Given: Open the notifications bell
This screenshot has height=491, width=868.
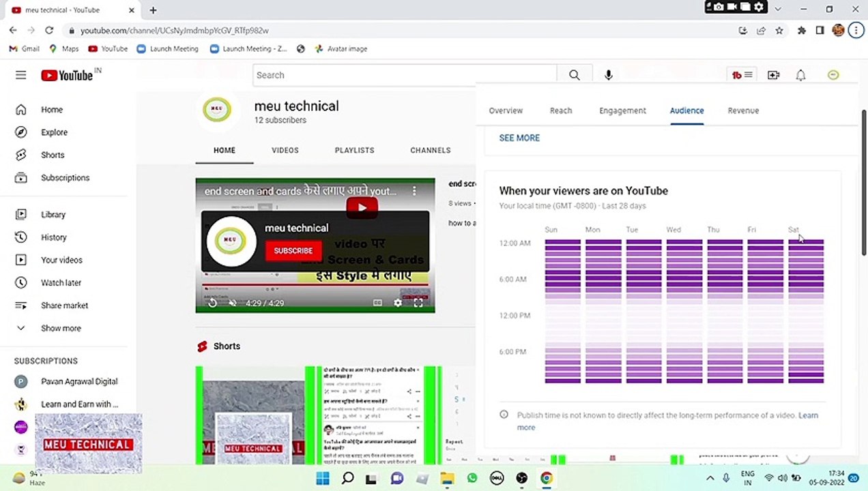Looking at the screenshot, I should click(x=801, y=75).
